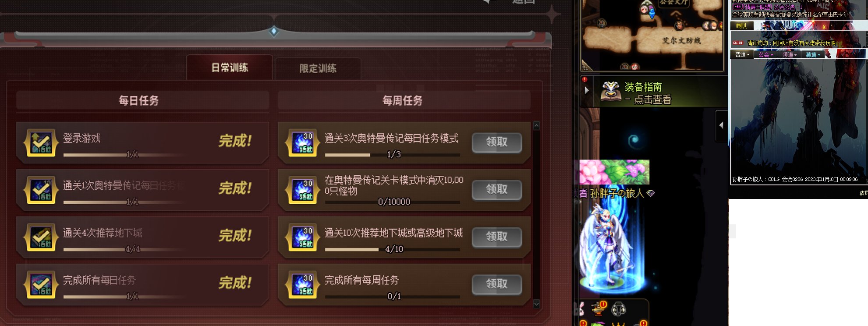The image size is (868, 326).
Task: Switch to the 限定训练 tab
Action: click(318, 68)
